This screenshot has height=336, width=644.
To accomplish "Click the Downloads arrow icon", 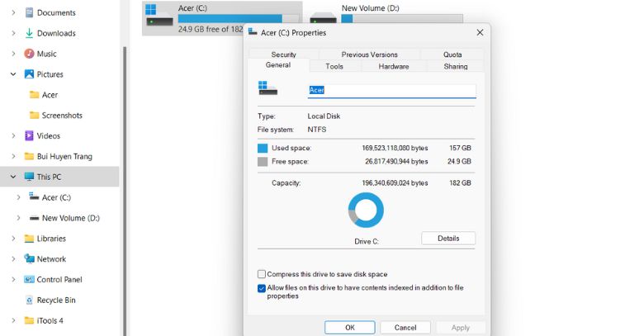I will [29, 33].
